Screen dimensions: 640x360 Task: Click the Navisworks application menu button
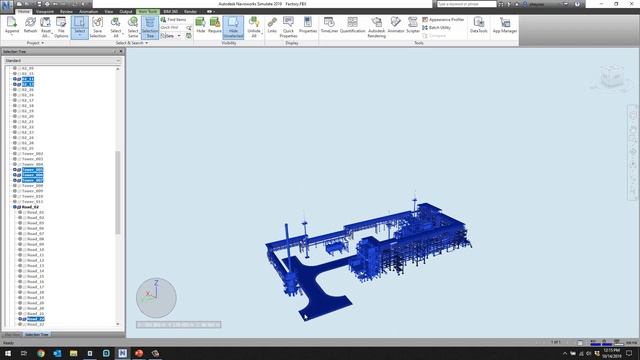click(x=6, y=6)
